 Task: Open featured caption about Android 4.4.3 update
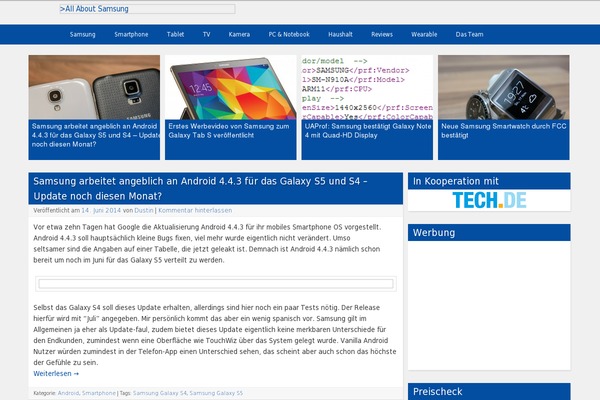pos(96,135)
